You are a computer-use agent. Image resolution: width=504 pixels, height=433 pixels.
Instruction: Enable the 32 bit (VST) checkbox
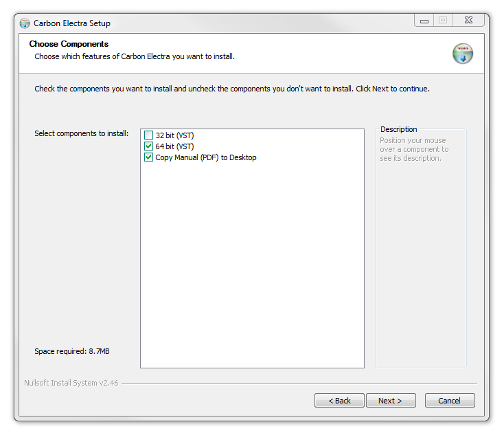click(149, 135)
